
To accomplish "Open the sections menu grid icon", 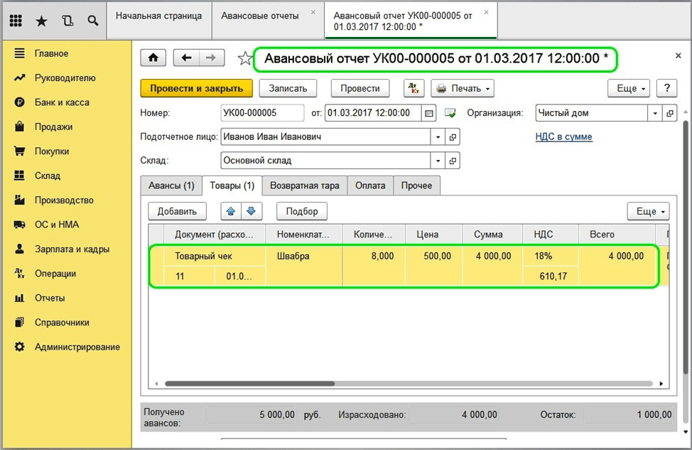I will pos(15,19).
